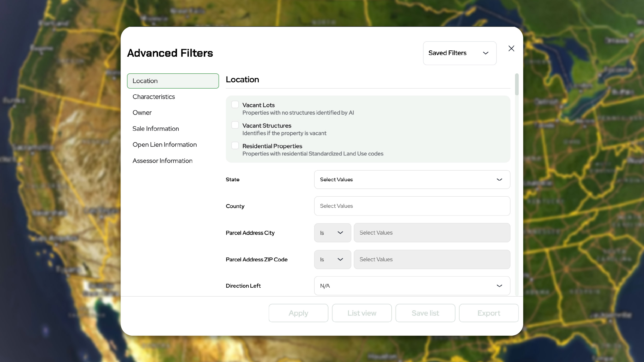Open Parcel Address City operator dropdown
Image resolution: width=644 pixels, height=362 pixels.
(x=332, y=233)
